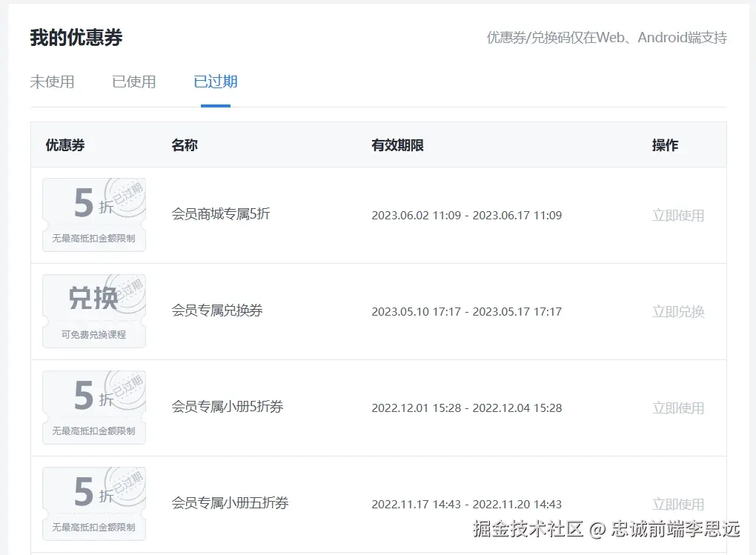
Task: Open the 已过期 tab
Action: click(x=215, y=82)
